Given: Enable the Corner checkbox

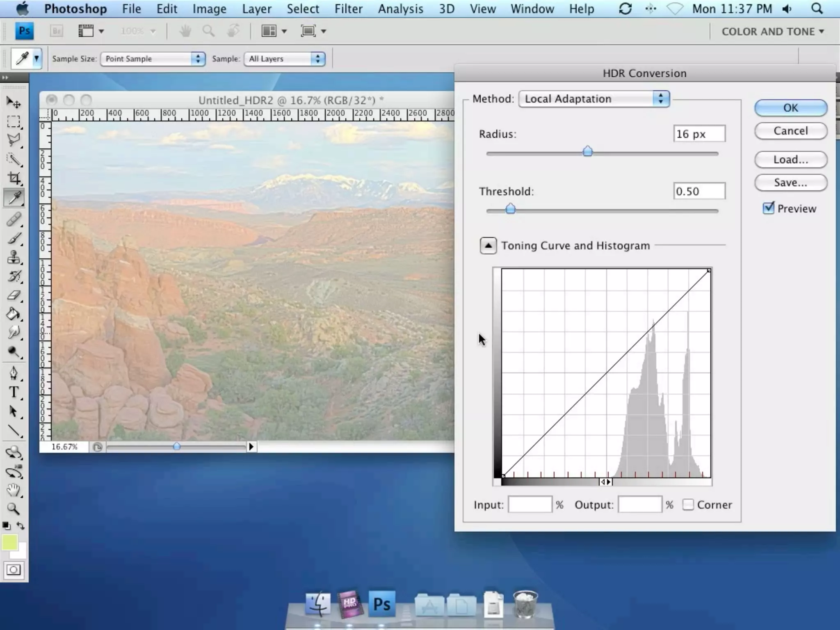Looking at the screenshot, I should click(688, 504).
